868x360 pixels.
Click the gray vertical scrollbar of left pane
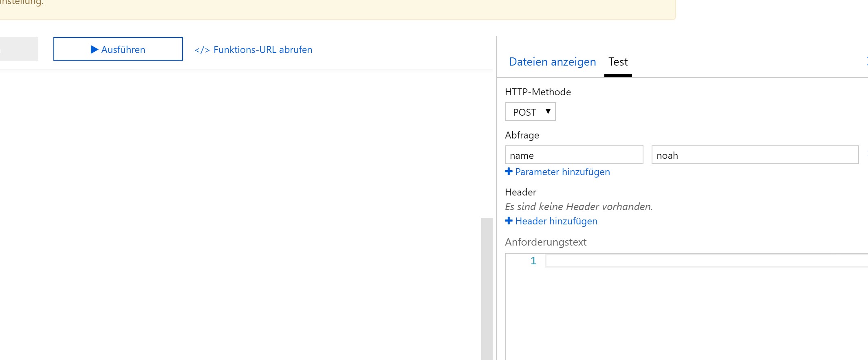coord(487,288)
